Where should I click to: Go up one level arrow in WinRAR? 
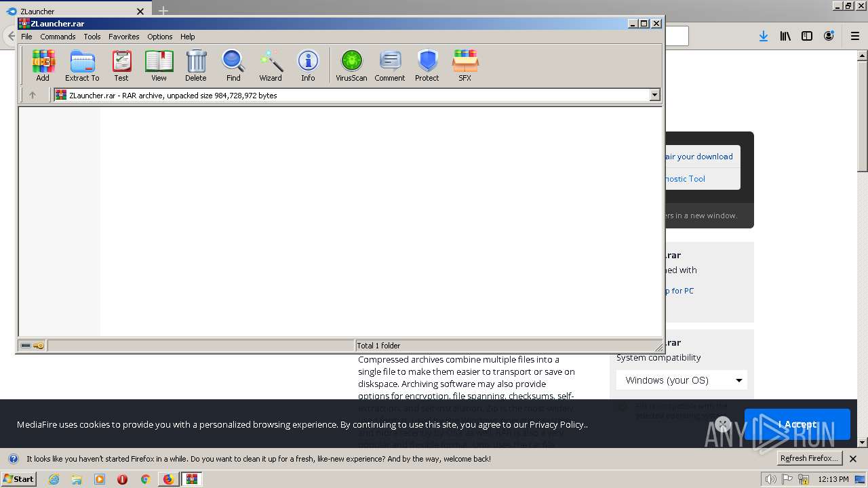pyautogui.click(x=32, y=96)
